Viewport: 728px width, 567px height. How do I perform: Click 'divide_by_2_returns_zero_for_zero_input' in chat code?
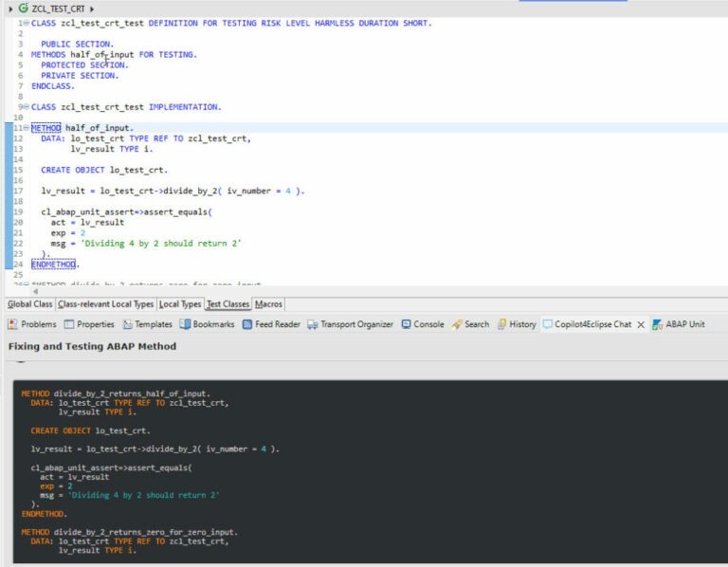coord(145,532)
